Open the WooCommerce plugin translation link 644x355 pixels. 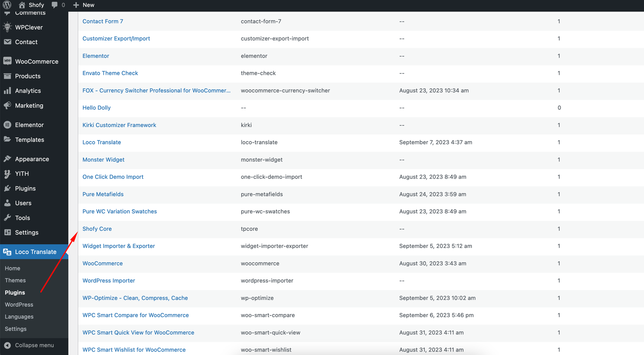(x=103, y=263)
